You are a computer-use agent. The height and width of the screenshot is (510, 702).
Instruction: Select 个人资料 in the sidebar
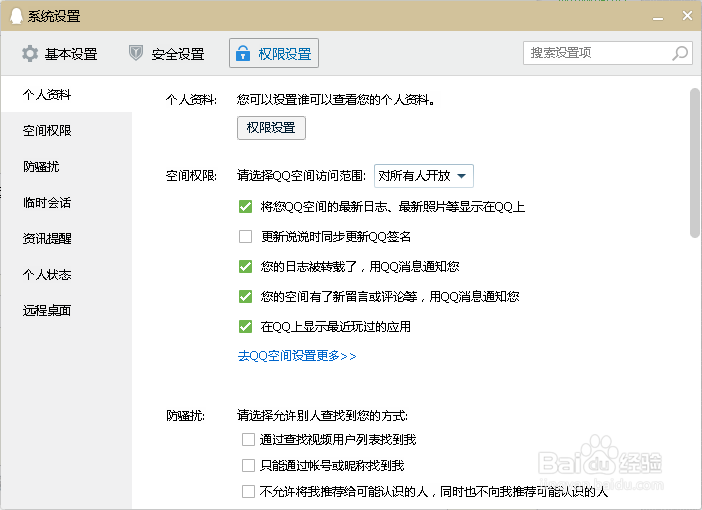66,94
